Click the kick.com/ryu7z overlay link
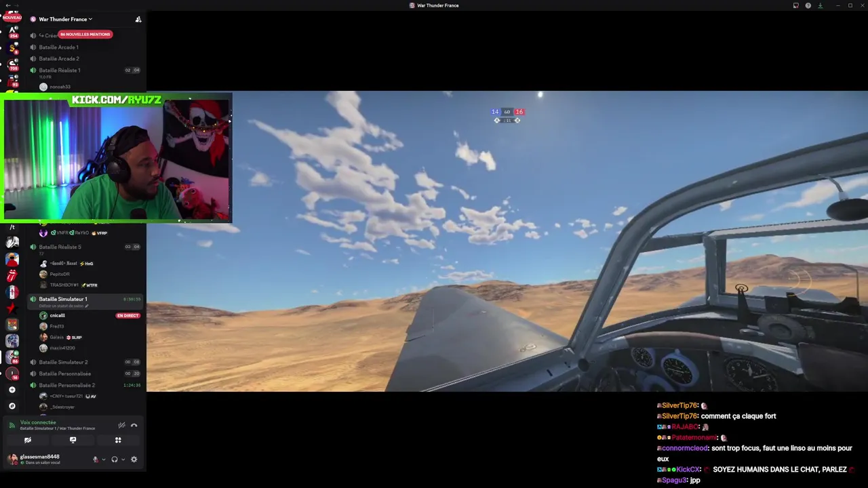Screen dimensions: 868x488 tap(117, 100)
